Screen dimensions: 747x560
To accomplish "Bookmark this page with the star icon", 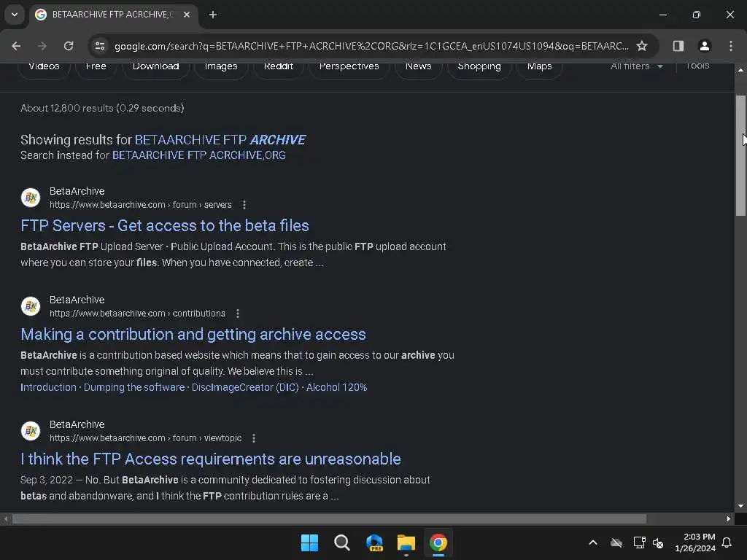I will click(642, 46).
